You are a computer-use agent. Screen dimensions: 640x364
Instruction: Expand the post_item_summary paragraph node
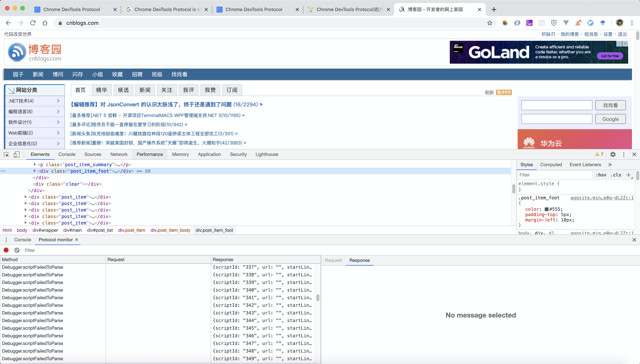pyautogui.click(x=35, y=164)
